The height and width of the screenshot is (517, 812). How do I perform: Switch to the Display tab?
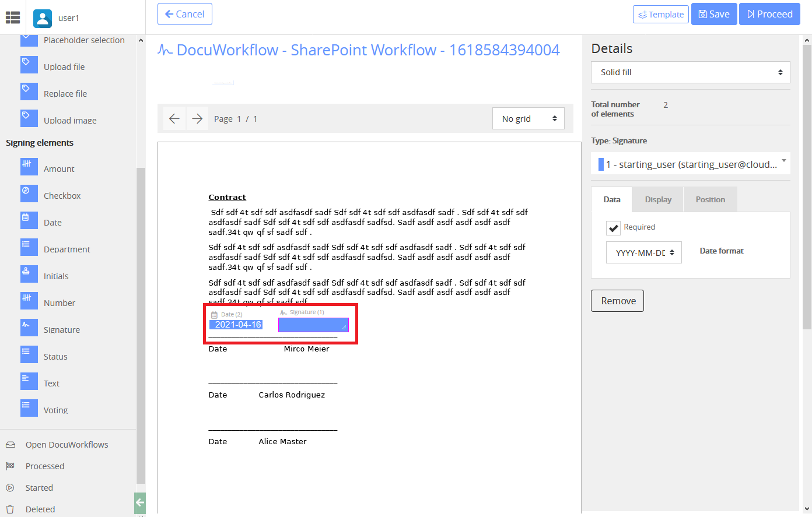pyautogui.click(x=657, y=199)
